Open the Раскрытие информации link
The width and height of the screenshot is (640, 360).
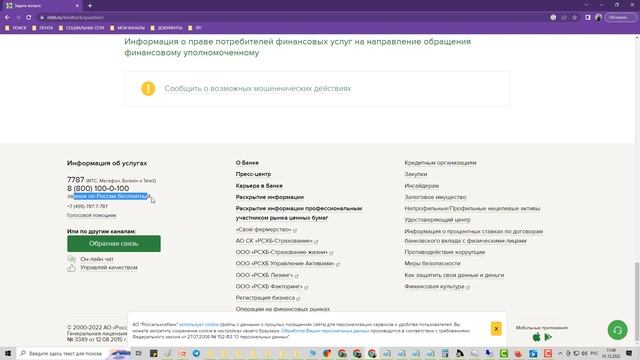coord(270,197)
